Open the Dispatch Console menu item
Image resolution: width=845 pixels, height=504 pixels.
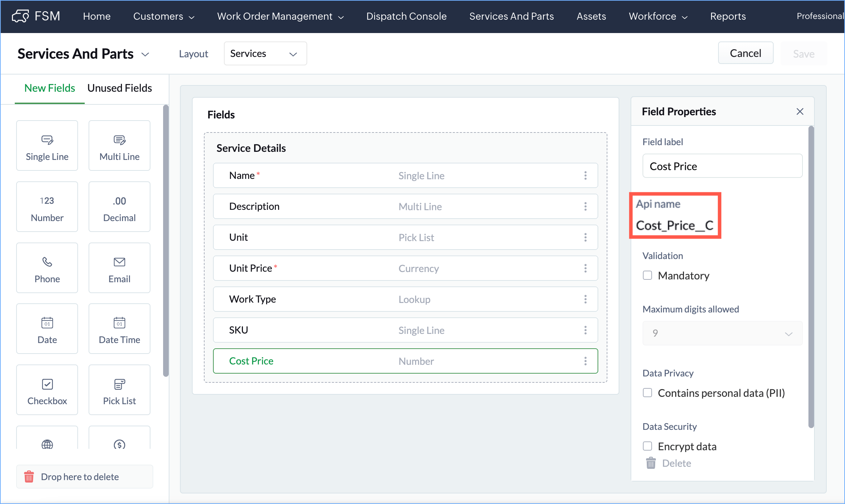(x=406, y=16)
